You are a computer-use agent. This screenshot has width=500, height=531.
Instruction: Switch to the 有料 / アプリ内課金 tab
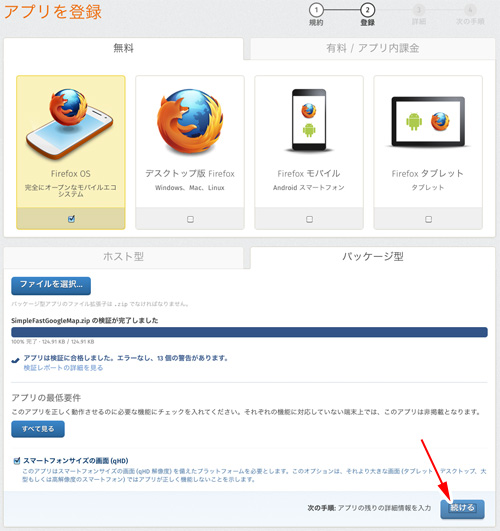click(x=373, y=48)
